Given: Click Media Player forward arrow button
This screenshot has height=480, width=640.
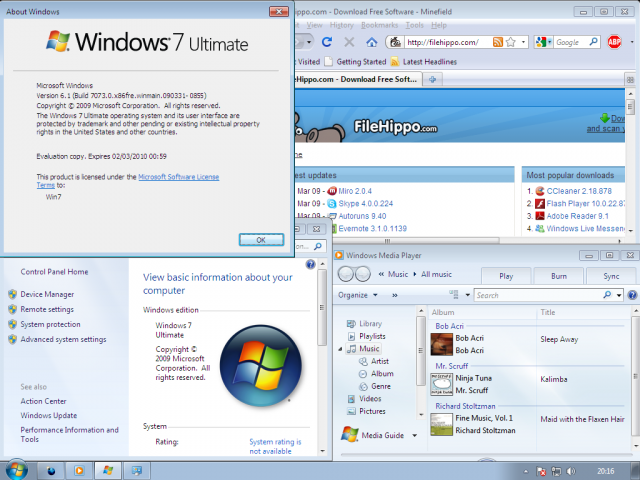Looking at the screenshot, I should click(x=362, y=274).
